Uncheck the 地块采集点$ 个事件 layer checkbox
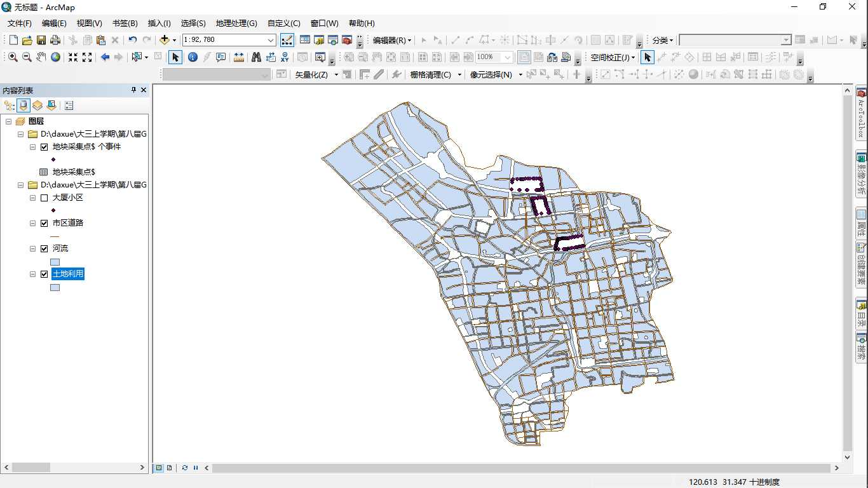868x488 pixels. point(44,147)
